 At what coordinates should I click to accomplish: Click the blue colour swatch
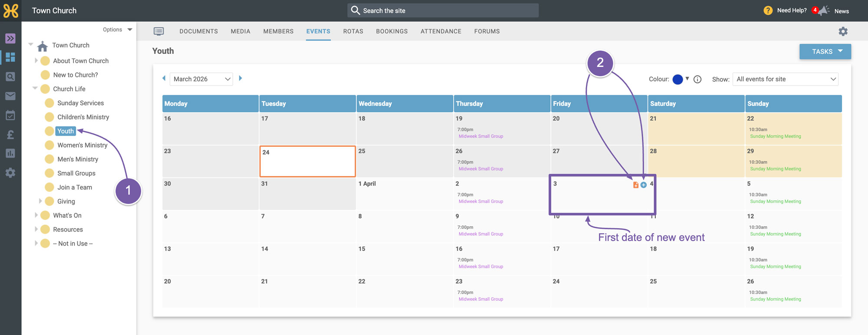click(677, 79)
